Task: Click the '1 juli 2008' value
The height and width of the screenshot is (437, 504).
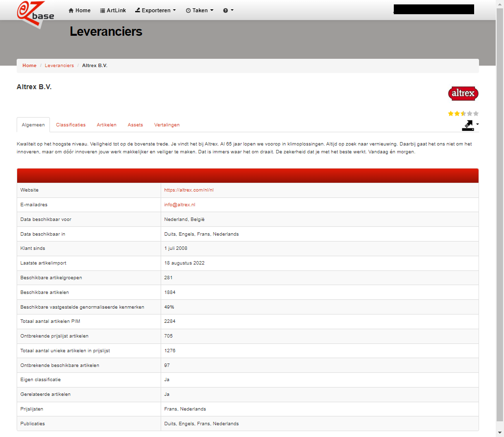Action: click(x=176, y=248)
